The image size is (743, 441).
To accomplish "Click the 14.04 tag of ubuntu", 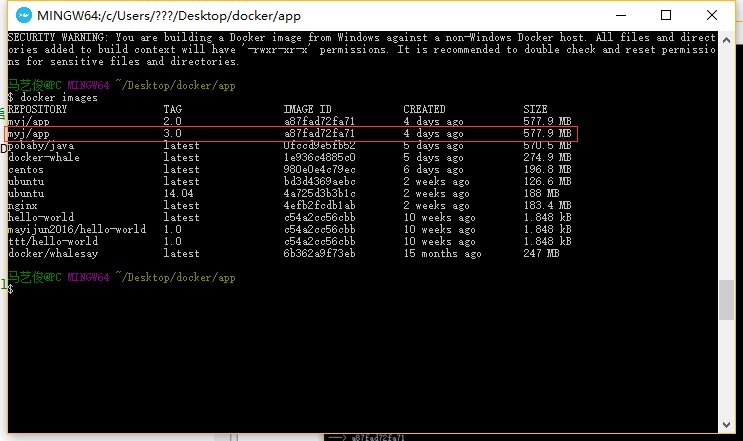I will (x=179, y=193).
